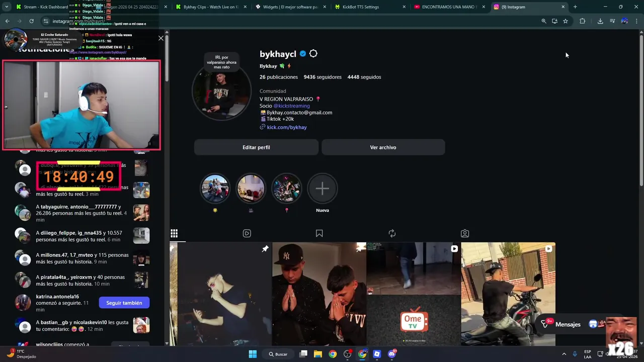This screenshot has width=644, height=362.
Task: Open the first highlight with the sun emoji
Action: pyautogui.click(x=215, y=189)
